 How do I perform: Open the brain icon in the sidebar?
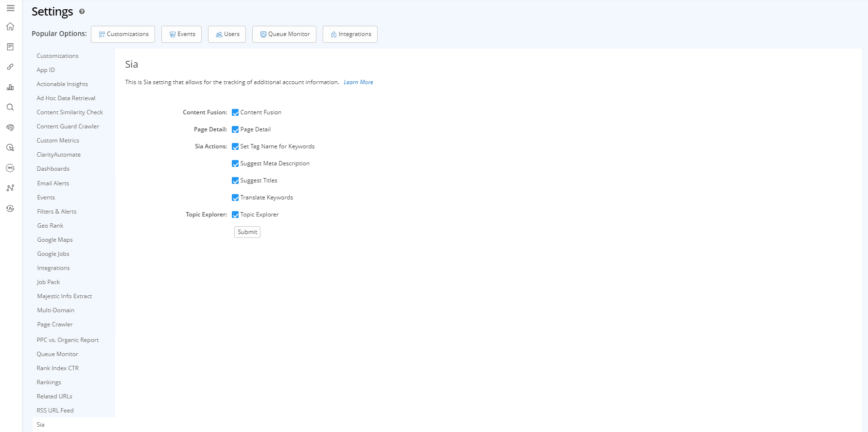click(x=10, y=127)
